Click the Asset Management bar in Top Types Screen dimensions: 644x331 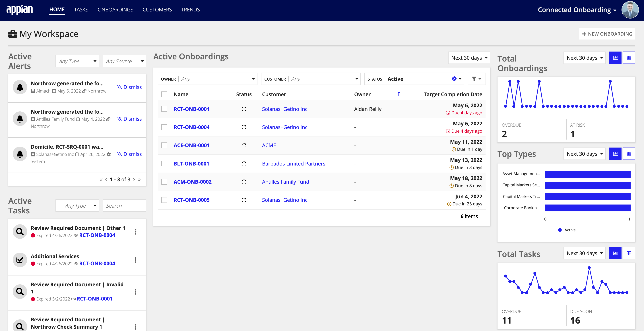tap(588, 174)
